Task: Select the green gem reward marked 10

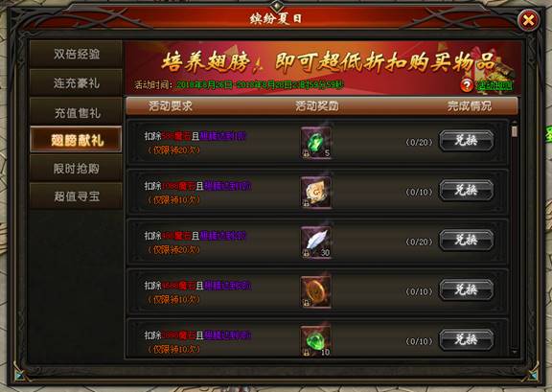Action: click(x=316, y=341)
